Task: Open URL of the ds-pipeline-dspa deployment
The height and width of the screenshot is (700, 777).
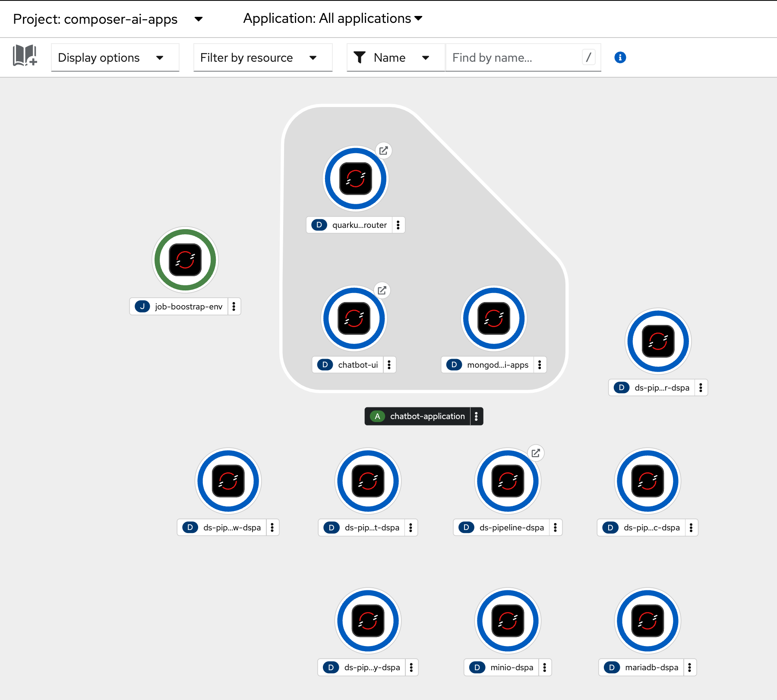Action: (536, 453)
